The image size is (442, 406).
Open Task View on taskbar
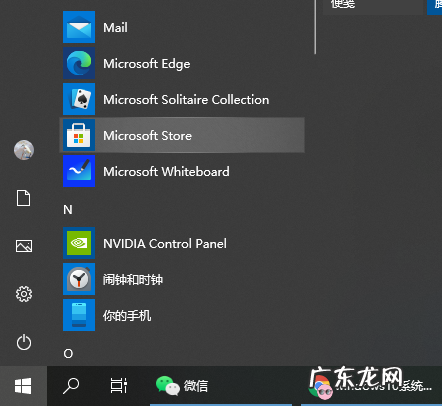click(119, 386)
